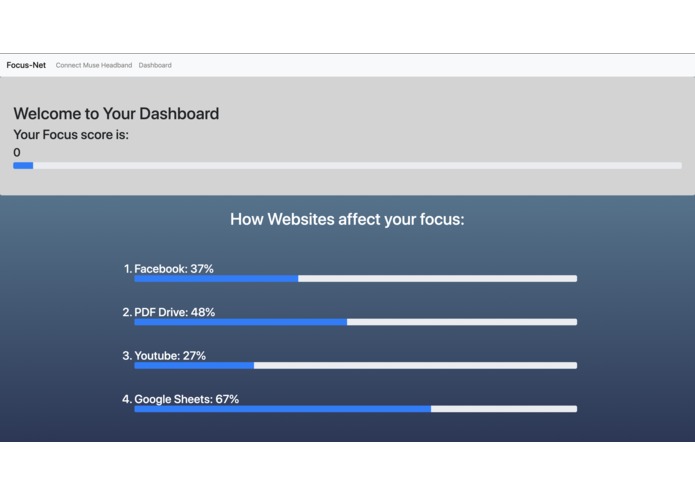Viewport: 695px width, 494px height.
Task: Select the focus score value 0
Action: tap(17, 152)
